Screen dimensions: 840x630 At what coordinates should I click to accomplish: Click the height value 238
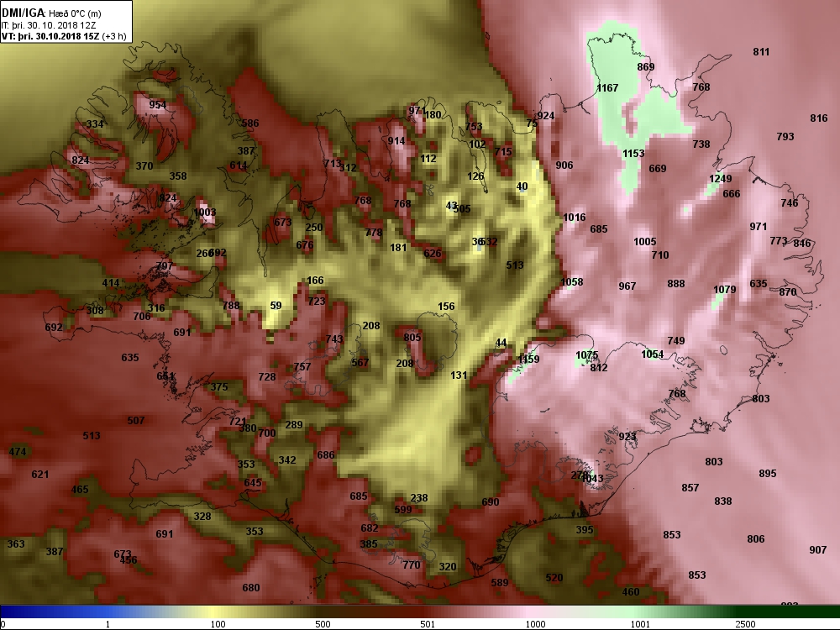[419, 498]
